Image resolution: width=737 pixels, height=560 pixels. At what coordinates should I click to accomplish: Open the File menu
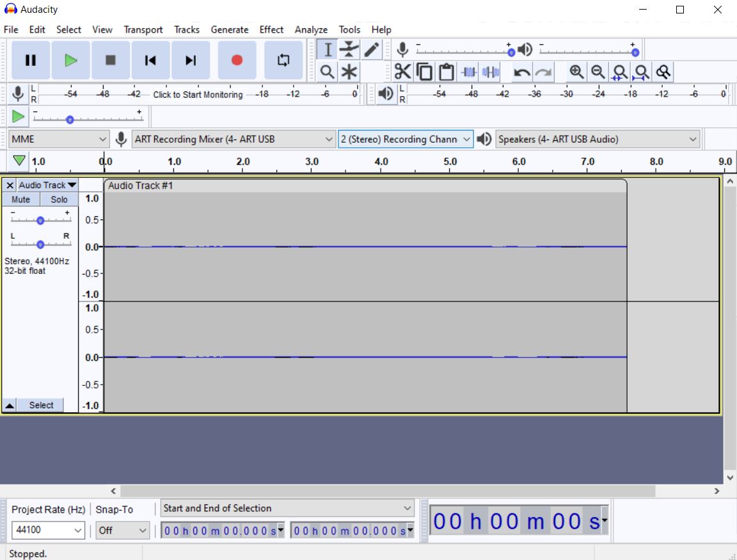point(11,29)
